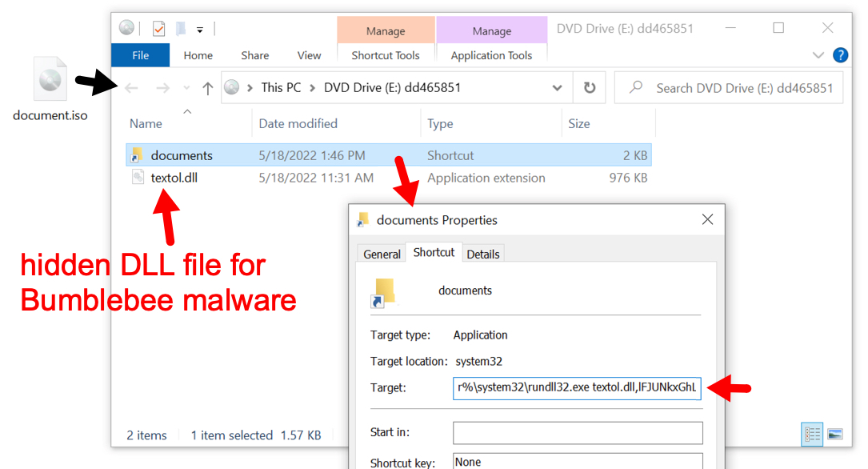Open the File menu
This screenshot has width=868, height=469.
pos(140,55)
